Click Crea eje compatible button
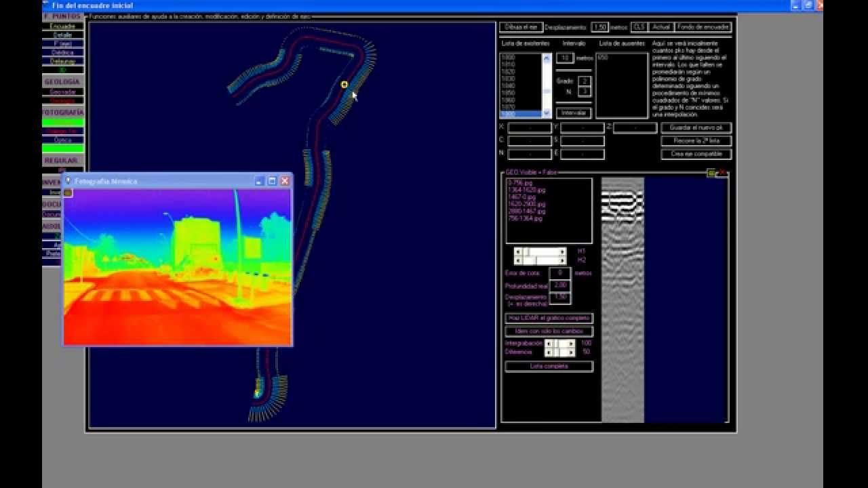Viewport: 868px width, 488px height. 696,155
